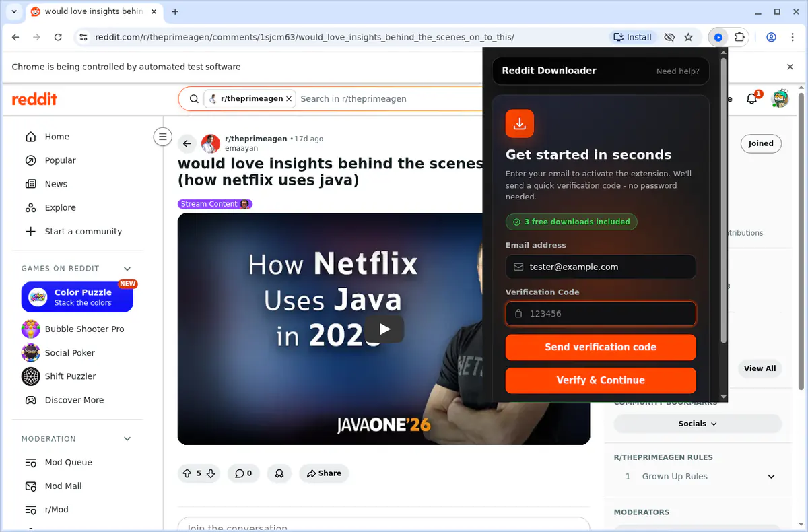Viewport: 808px width, 532px height.
Task: Click Verify & Continue
Action: pos(601,380)
